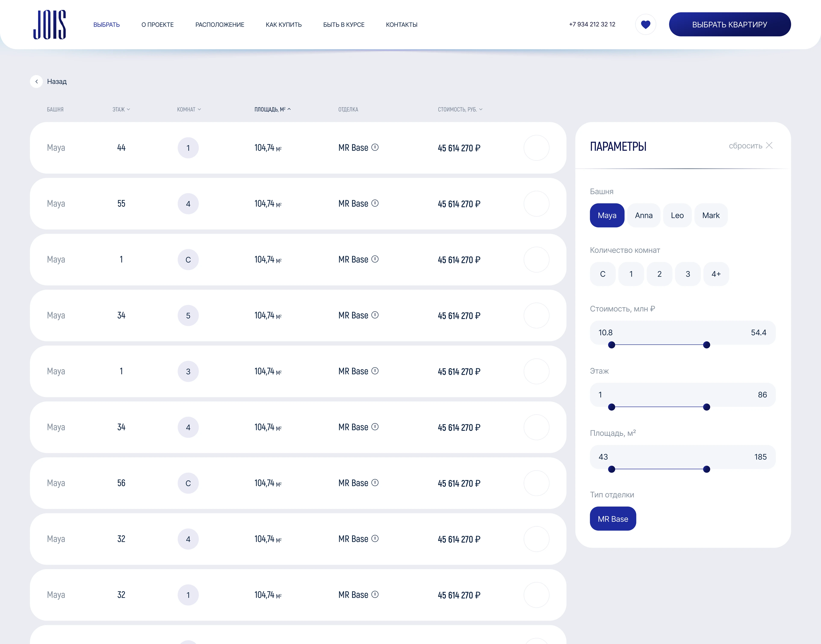The height and width of the screenshot is (644, 821).
Task: Sort by КОМНАТ column header
Action: coord(189,109)
